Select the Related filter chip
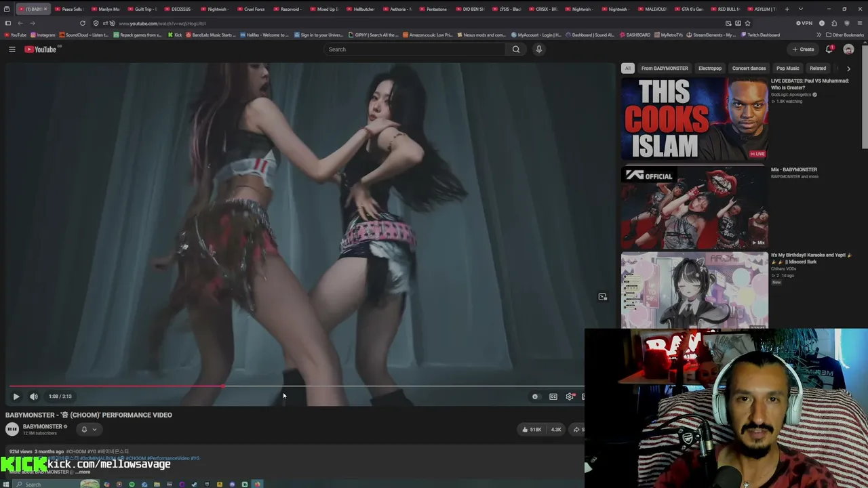The width and height of the screenshot is (868, 488). coord(818,68)
